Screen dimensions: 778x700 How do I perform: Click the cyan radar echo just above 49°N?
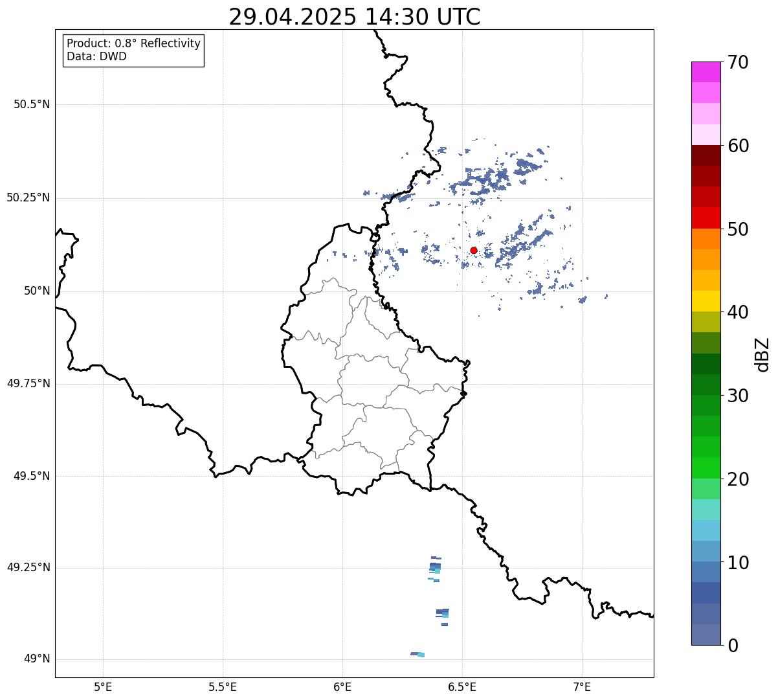point(420,655)
